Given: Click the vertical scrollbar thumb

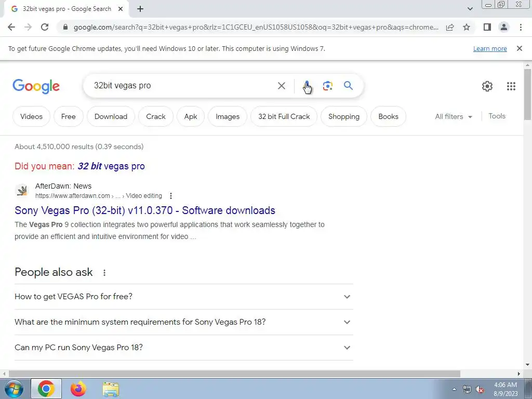Looking at the screenshot, I should tap(527, 95).
